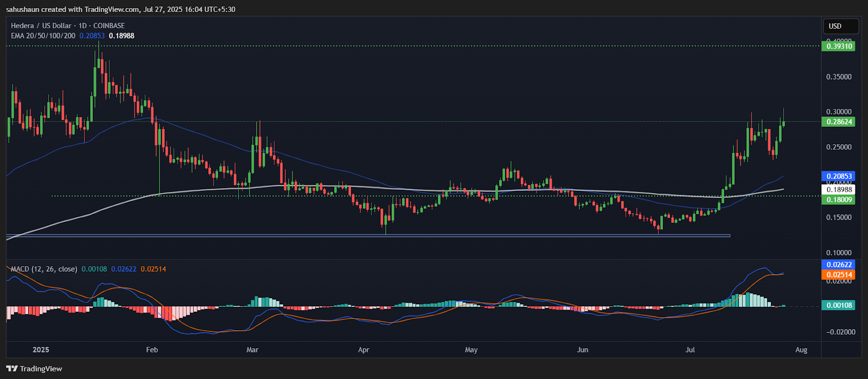Image resolution: width=868 pixels, height=379 pixels.
Task: Click the Hedera / US Dollar symbol title
Action: pyautogui.click(x=68, y=25)
